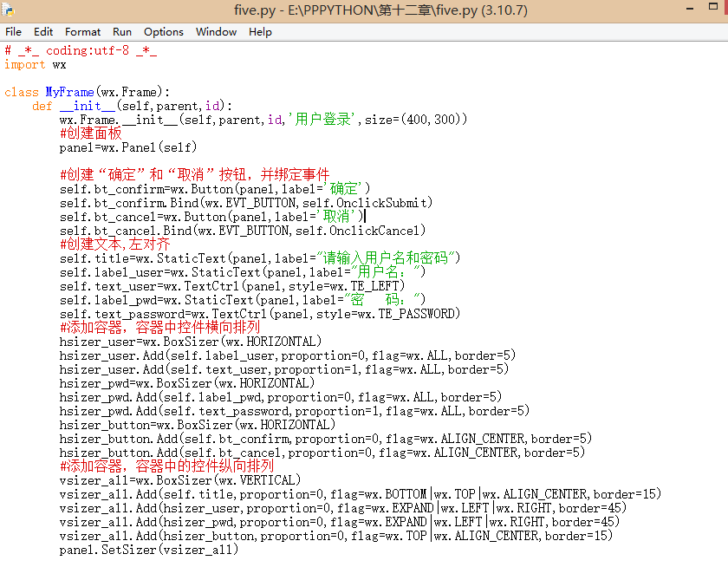Click the 'import wx' line

pos(36,64)
